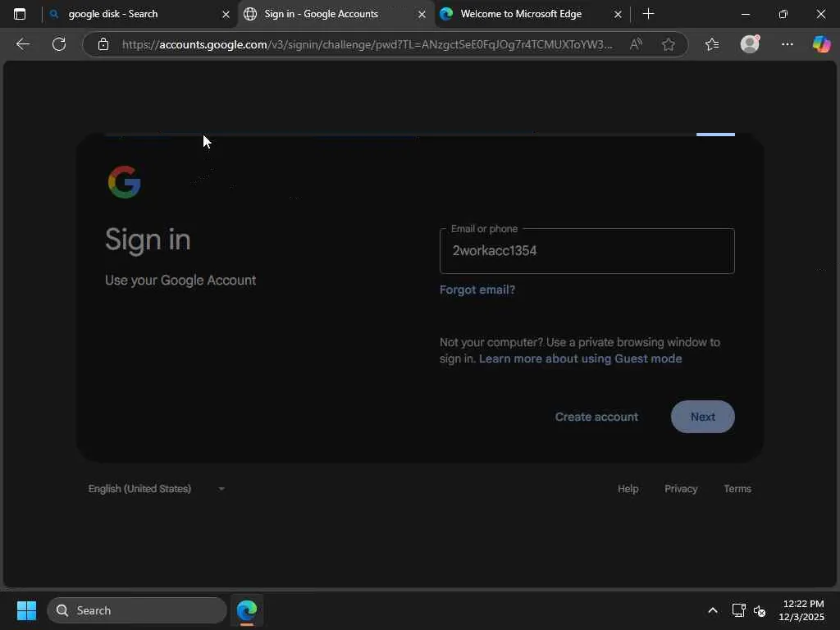Image resolution: width=840 pixels, height=630 pixels.
Task: Open the browser profile avatar
Action: (750, 44)
